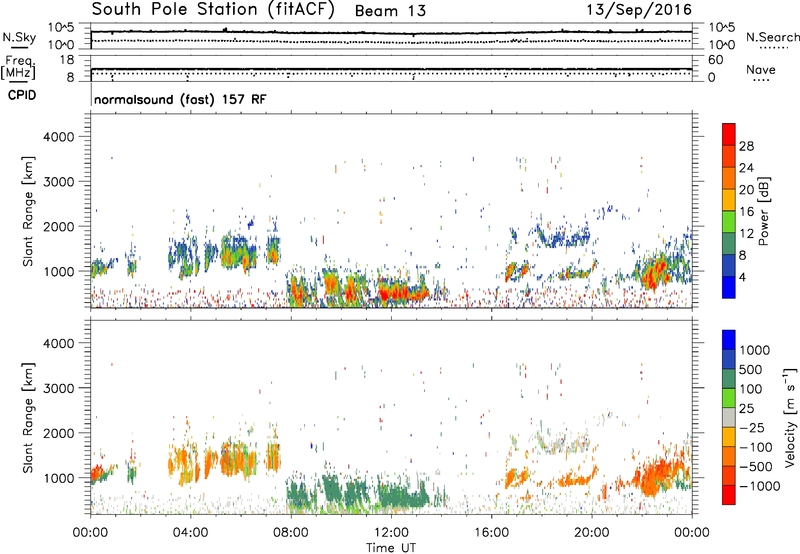Select the "Beam 13" label
The height and width of the screenshot is (554, 800).
point(390,11)
